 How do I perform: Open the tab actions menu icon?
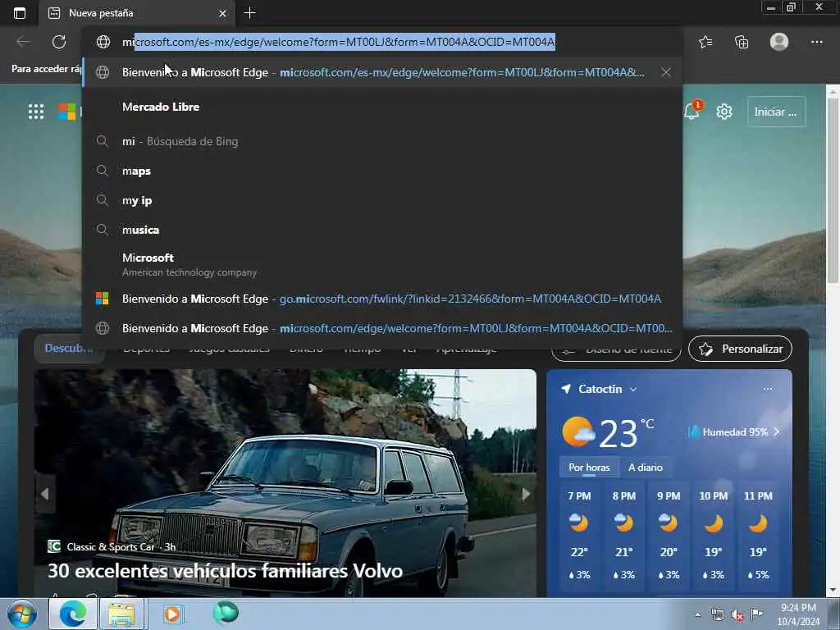pyautogui.click(x=20, y=13)
